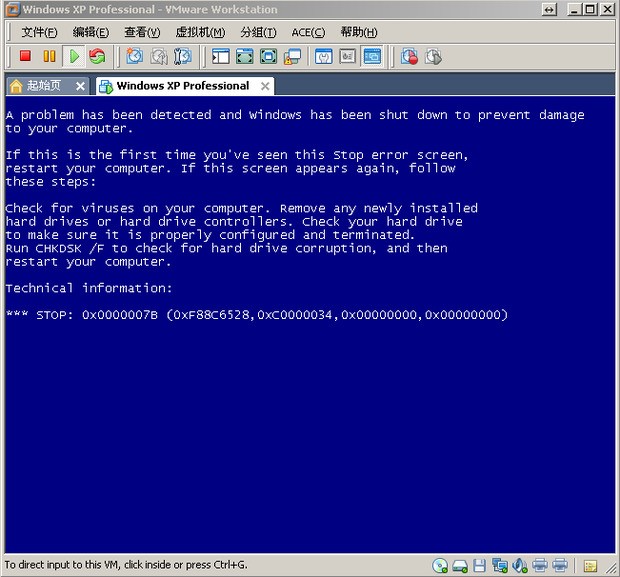Suspend the VM with the yellow pause icon
Image resolution: width=620 pixels, height=577 pixels.
click(x=49, y=56)
